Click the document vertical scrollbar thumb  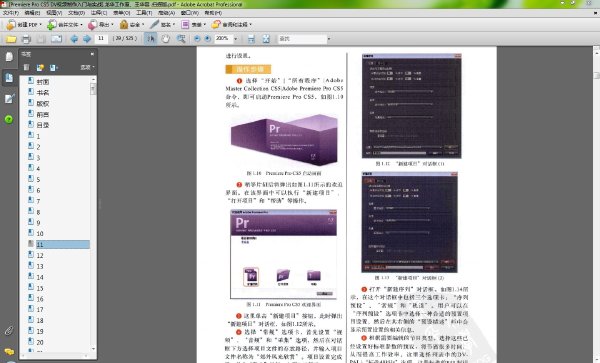(x=596, y=75)
